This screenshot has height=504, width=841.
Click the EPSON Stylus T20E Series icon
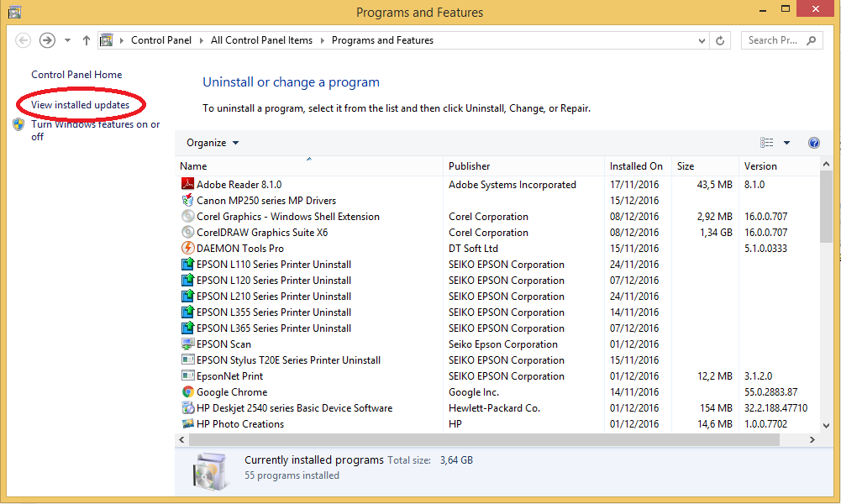187,360
